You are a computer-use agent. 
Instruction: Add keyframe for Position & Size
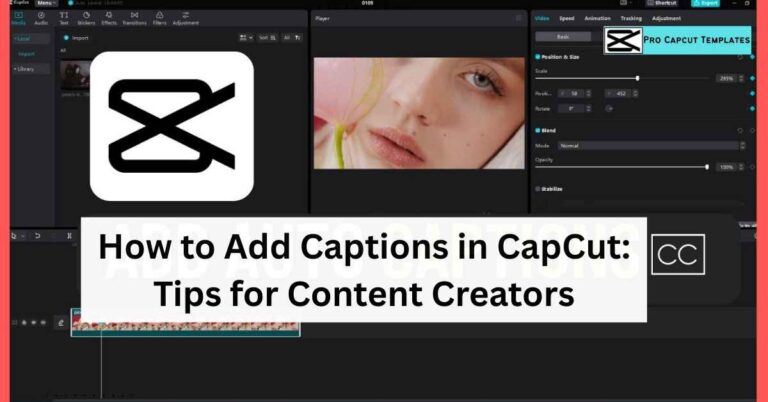[752, 57]
